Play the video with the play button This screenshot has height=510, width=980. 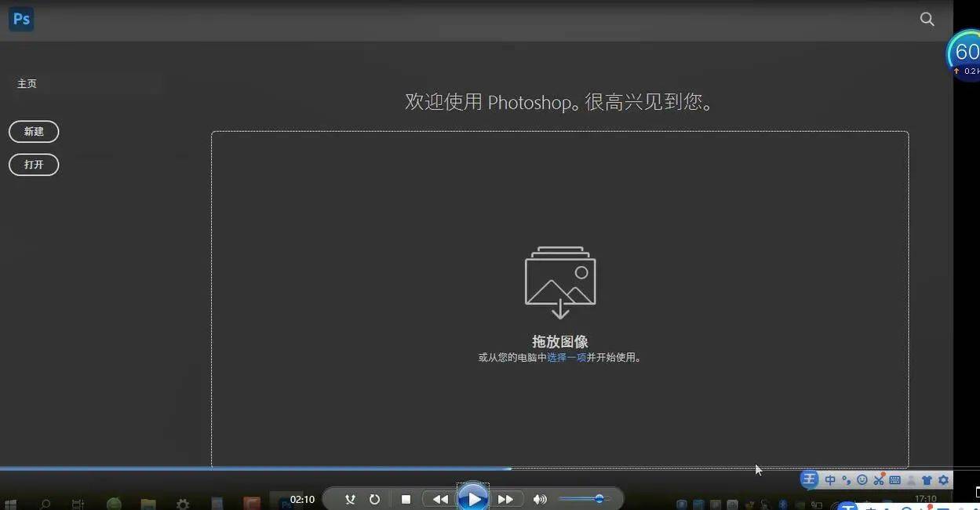pyautogui.click(x=473, y=499)
